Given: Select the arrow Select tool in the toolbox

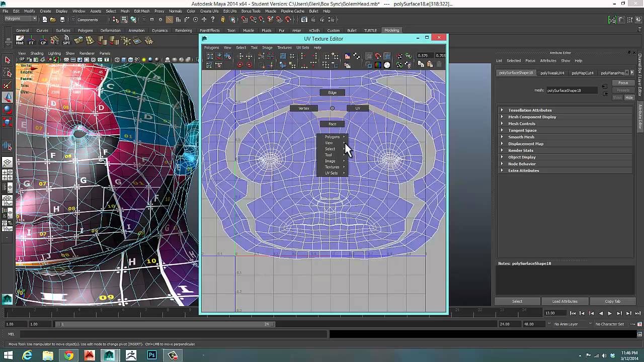Looking at the screenshot, I should point(7,60).
